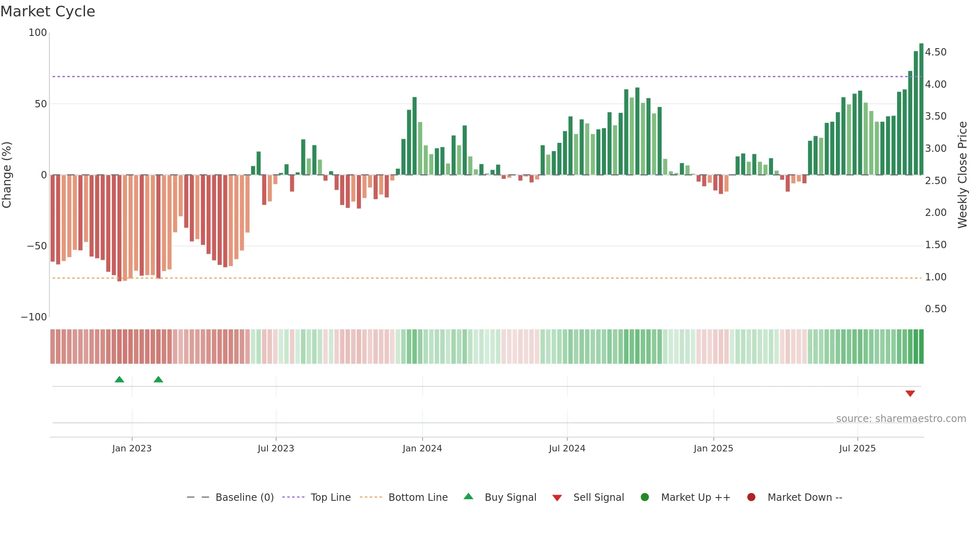Click the 3.00 price tick label
Viewport: 980px width, 551px height.
(936, 149)
